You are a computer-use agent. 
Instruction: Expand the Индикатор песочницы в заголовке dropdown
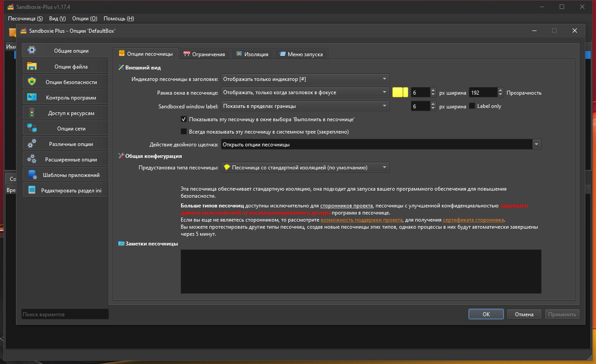point(305,79)
